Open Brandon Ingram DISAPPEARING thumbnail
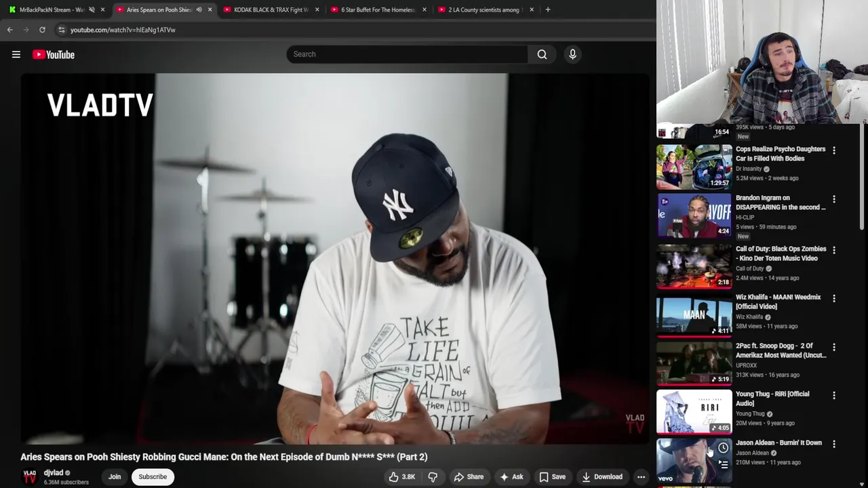 click(x=694, y=215)
